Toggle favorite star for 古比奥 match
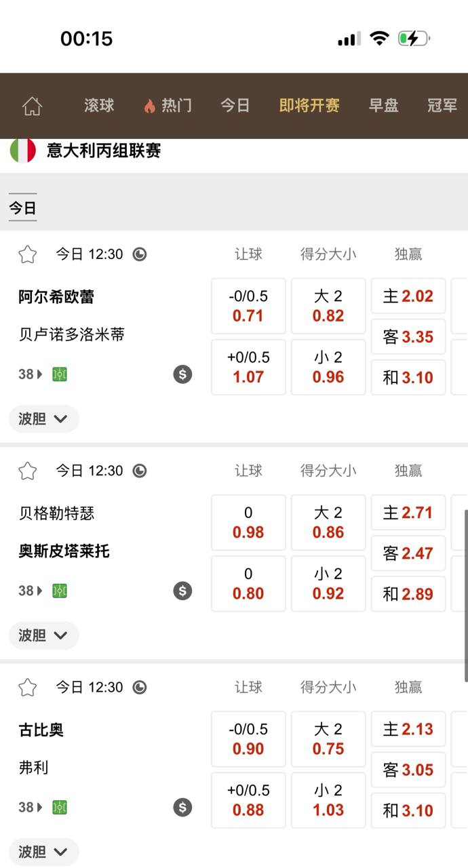 point(27,687)
